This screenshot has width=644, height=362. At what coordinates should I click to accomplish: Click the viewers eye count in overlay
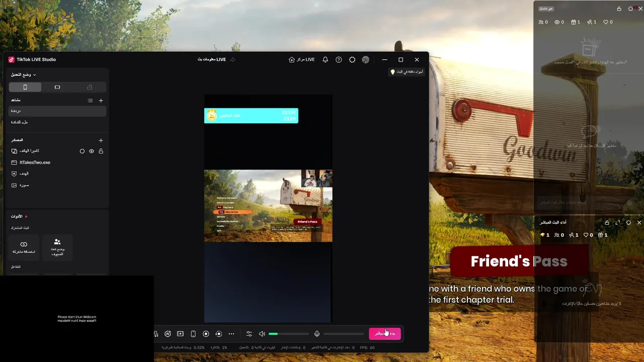[559, 22]
